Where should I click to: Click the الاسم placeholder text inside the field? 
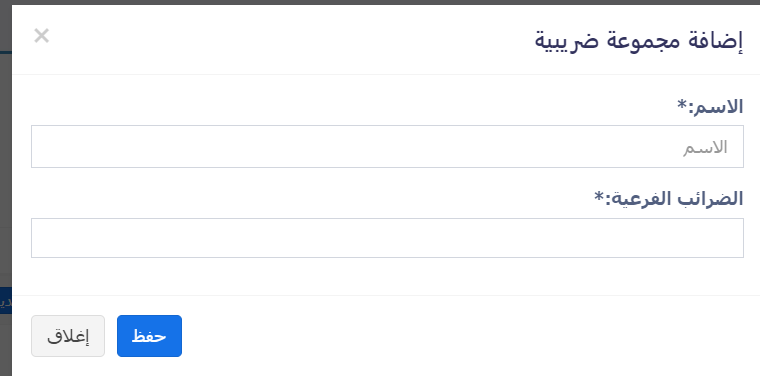pyautogui.click(x=705, y=147)
